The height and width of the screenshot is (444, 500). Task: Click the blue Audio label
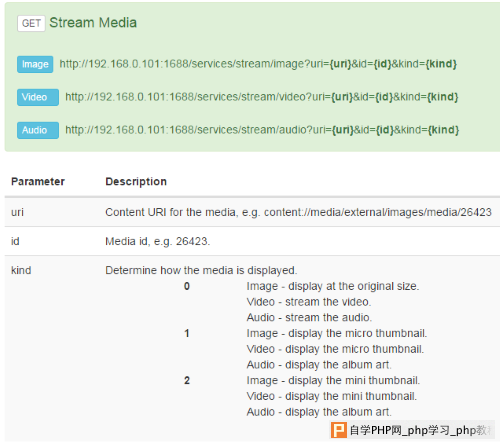pyautogui.click(x=38, y=130)
